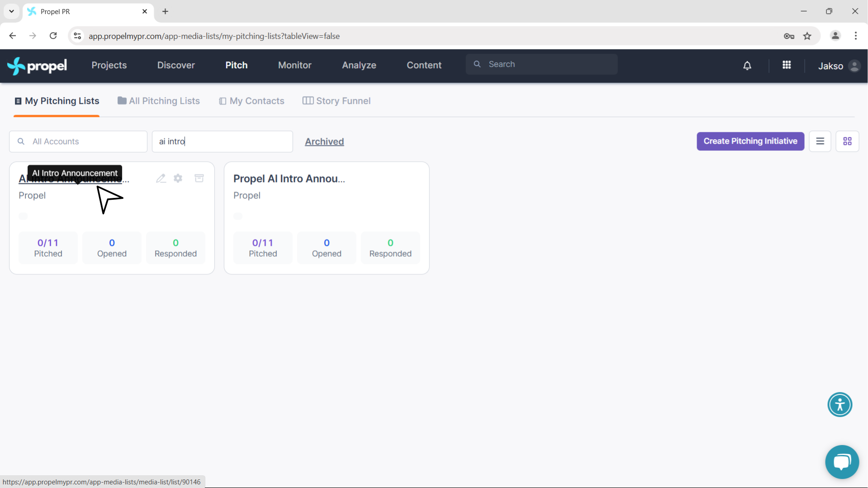Switch to All Pitching Lists tab
Image resolution: width=868 pixels, height=488 pixels.
pos(159,101)
